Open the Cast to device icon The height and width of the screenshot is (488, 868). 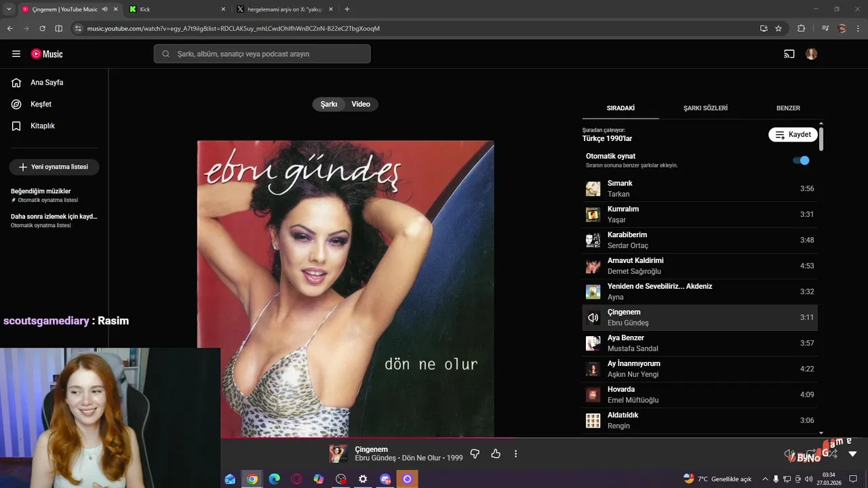pyautogui.click(x=789, y=54)
